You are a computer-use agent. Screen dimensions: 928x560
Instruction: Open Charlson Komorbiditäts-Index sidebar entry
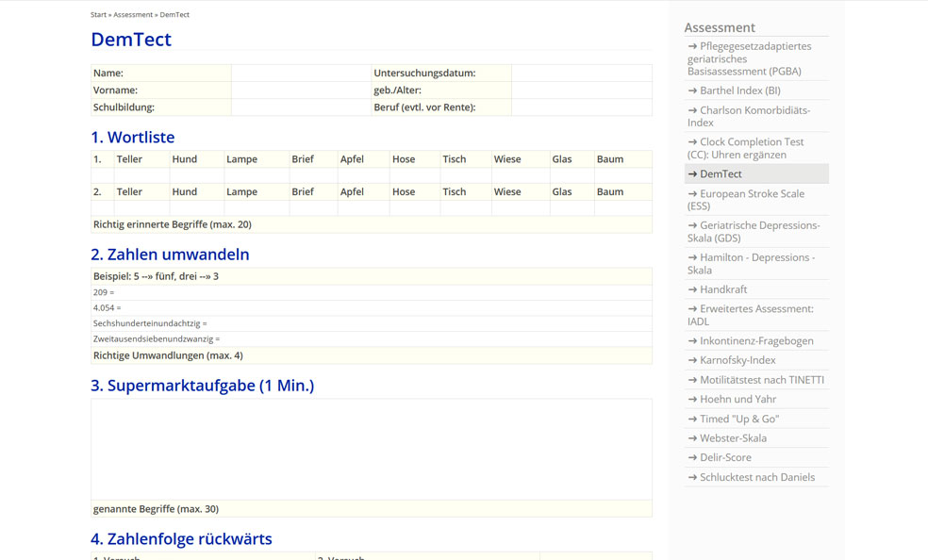point(749,116)
